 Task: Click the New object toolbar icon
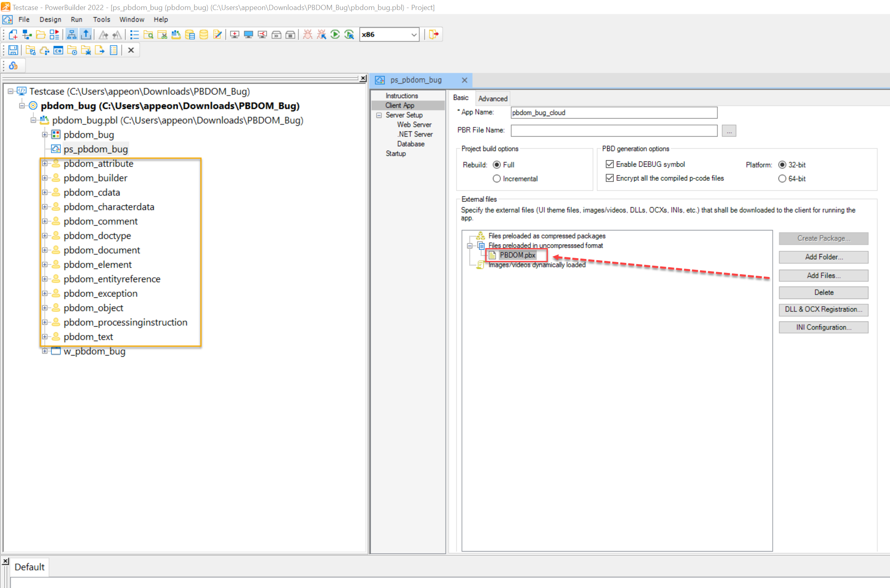(13, 34)
